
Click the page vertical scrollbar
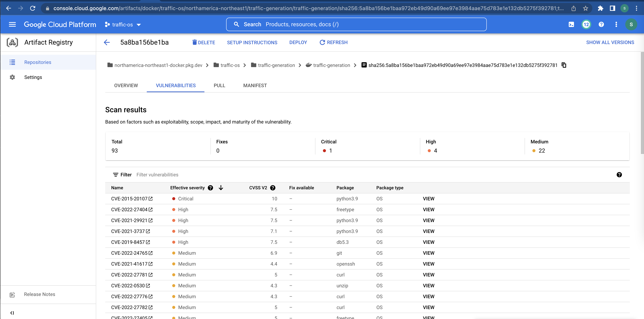(x=642, y=103)
